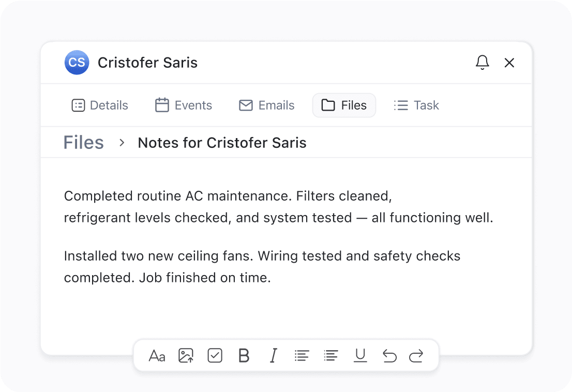Undo the last edit
The height and width of the screenshot is (392, 572).
(389, 356)
